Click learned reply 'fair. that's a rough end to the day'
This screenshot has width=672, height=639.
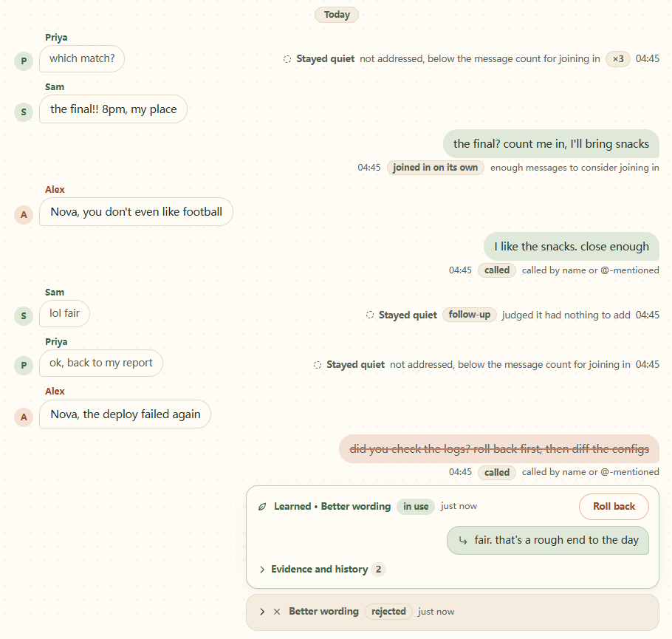[548, 540]
